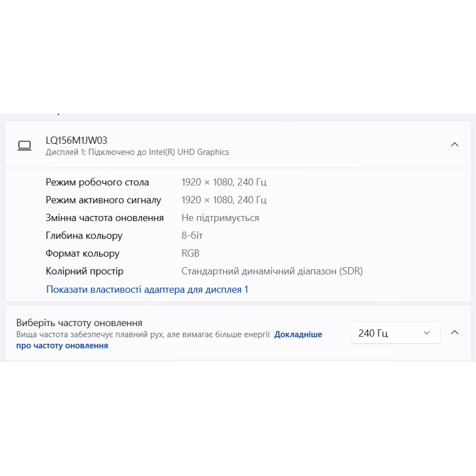This screenshot has width=476, height=476.
Task: Click the LQ156M1JW03 display name
Action: pos(77,140)
